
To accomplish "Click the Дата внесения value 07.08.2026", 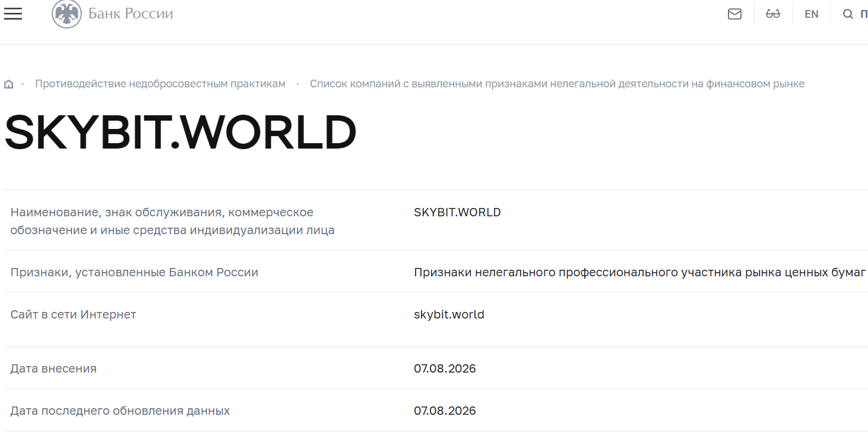I will (x=445, y=368).
